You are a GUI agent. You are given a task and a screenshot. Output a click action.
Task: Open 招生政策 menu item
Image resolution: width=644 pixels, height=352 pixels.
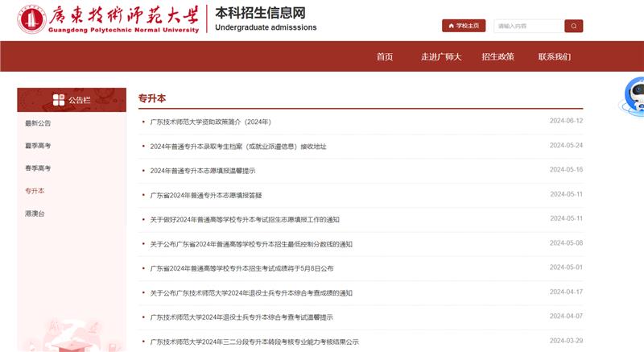tap(497, 56)
